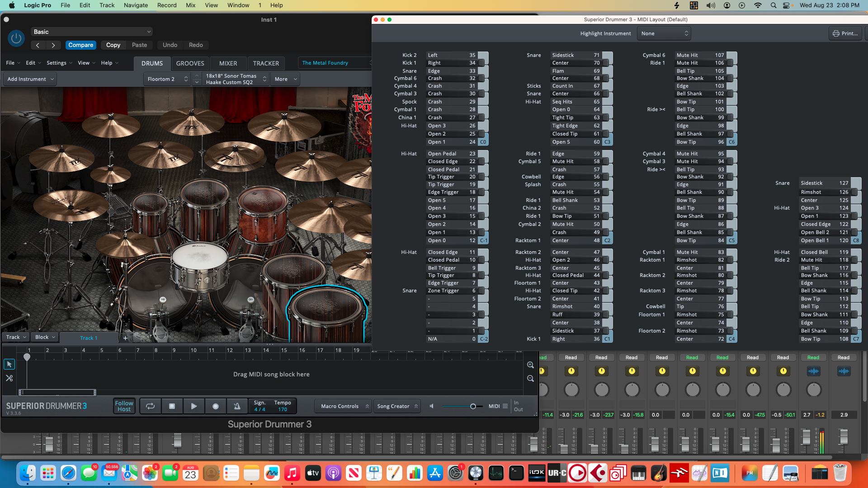The height and width of the screenshot is (488, 868).
Task: Press the Play button in Superior Drummer
Action: coord(193,406)
